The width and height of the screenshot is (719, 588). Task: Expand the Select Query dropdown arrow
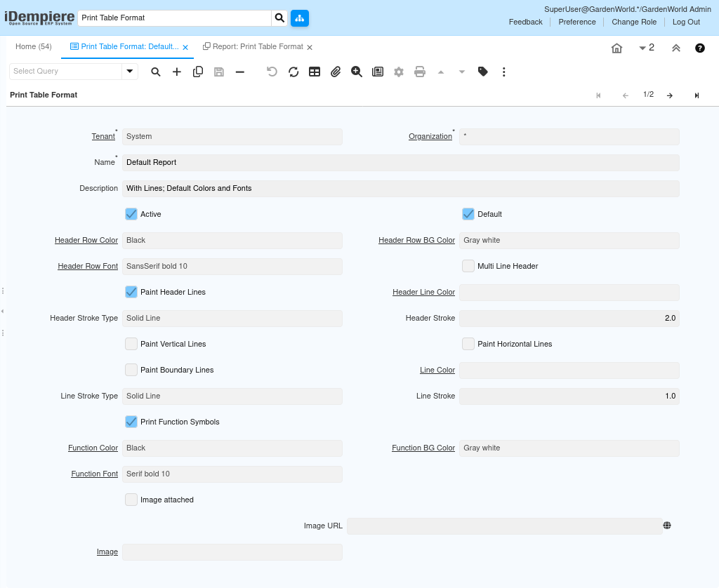click(x=130, y=72)
